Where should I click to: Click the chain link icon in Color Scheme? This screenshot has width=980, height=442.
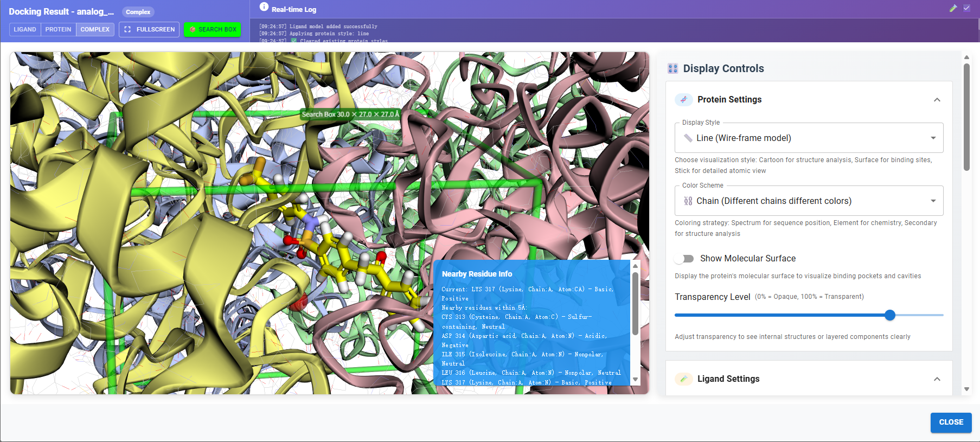[688, 201]
